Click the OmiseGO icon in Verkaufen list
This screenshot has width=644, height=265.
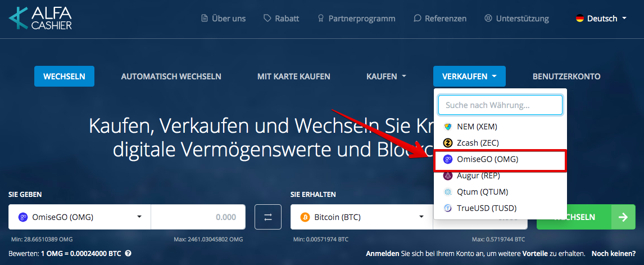pos(448,159)
